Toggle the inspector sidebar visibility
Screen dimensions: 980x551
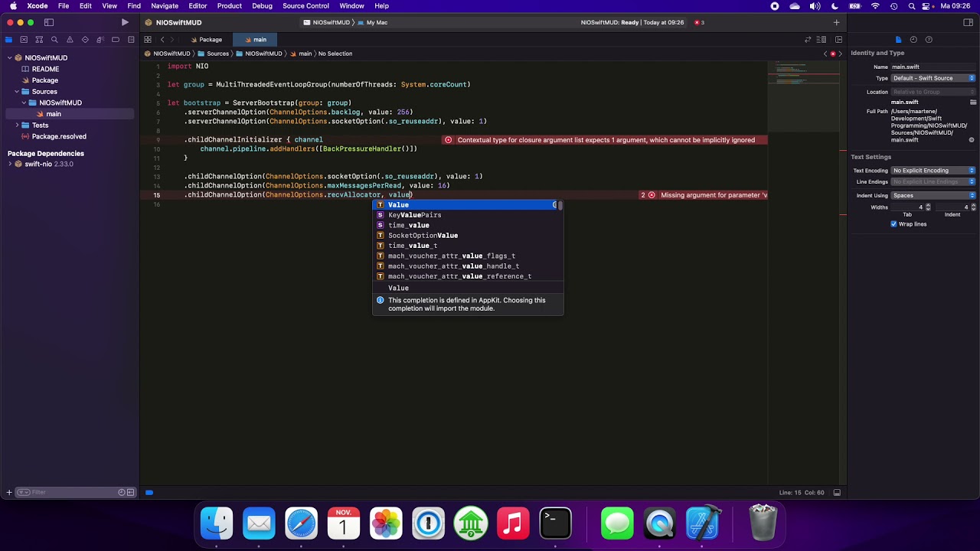click(x=968, y=22)
